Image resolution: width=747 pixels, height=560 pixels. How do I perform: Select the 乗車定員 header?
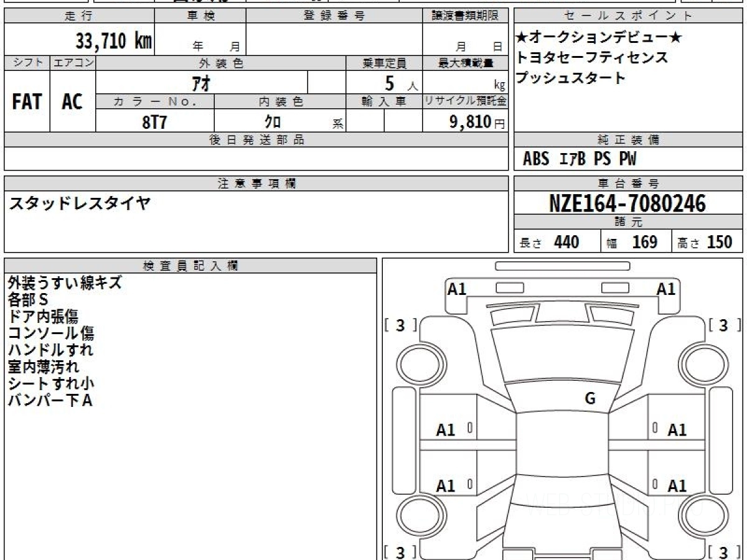pos(384,63)
